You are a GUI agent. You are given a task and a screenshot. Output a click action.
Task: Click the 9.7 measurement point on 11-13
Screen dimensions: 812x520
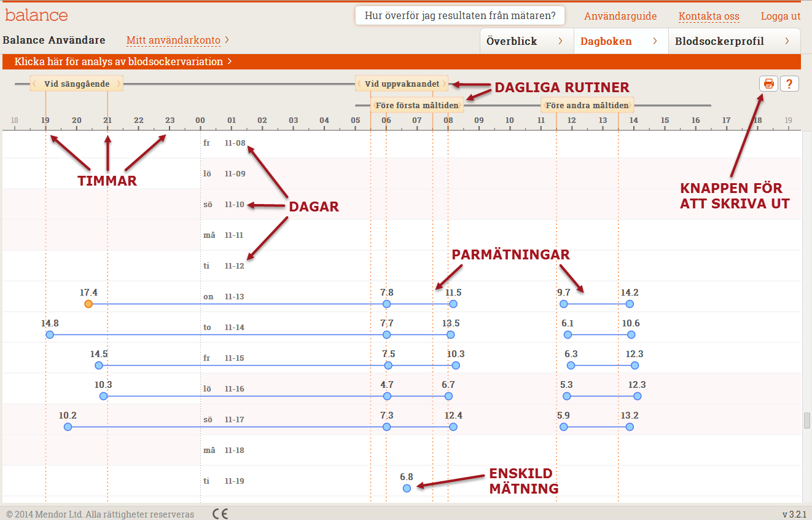[564, 304]
